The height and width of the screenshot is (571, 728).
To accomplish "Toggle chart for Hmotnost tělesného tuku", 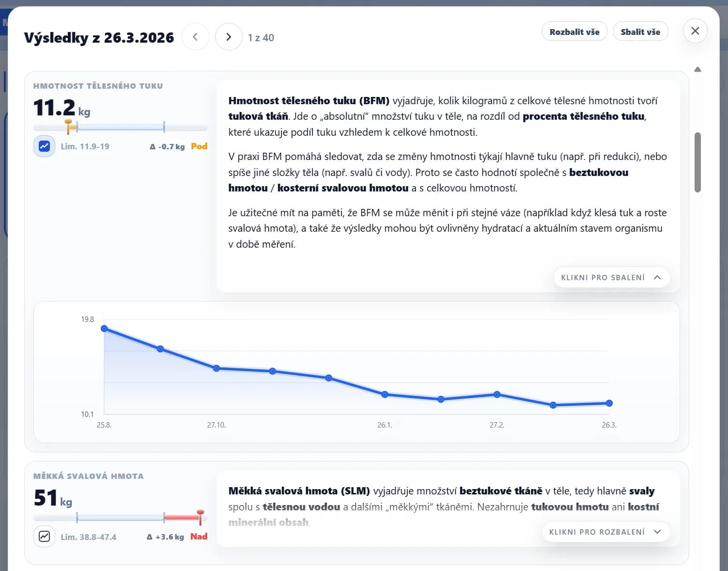I will [44, 146].
